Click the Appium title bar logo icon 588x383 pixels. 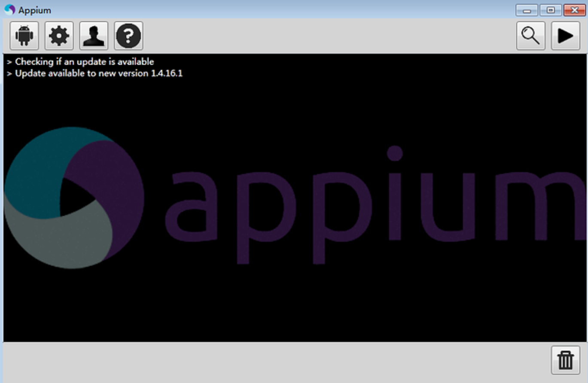9,9
